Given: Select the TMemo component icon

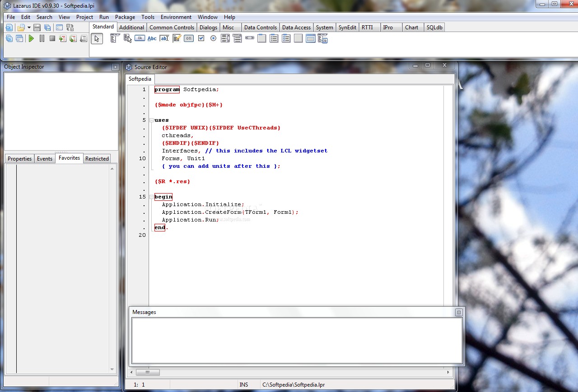Looking at the screenshot, I should (177, 38).
